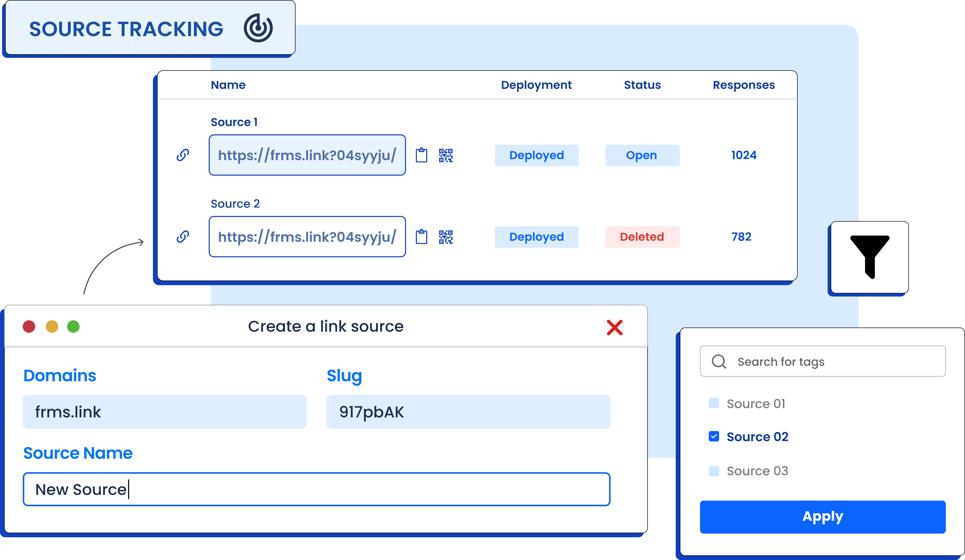Open the filter funnel icon

tap(870, 257)
